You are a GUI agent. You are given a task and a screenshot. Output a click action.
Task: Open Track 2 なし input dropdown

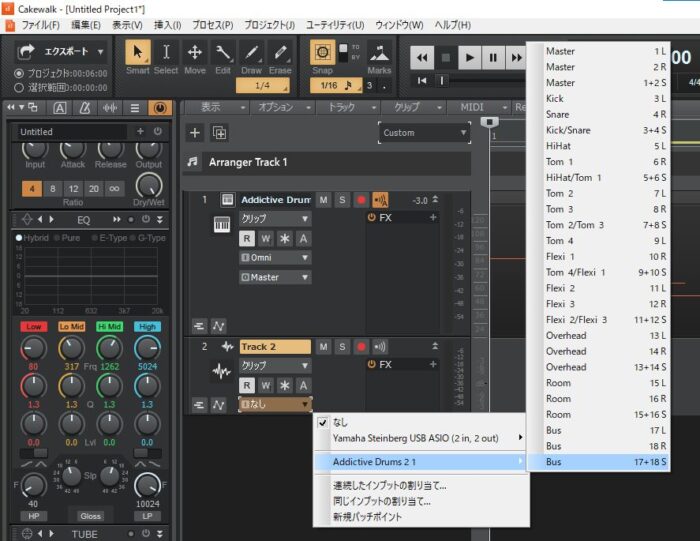pos(275,404)
